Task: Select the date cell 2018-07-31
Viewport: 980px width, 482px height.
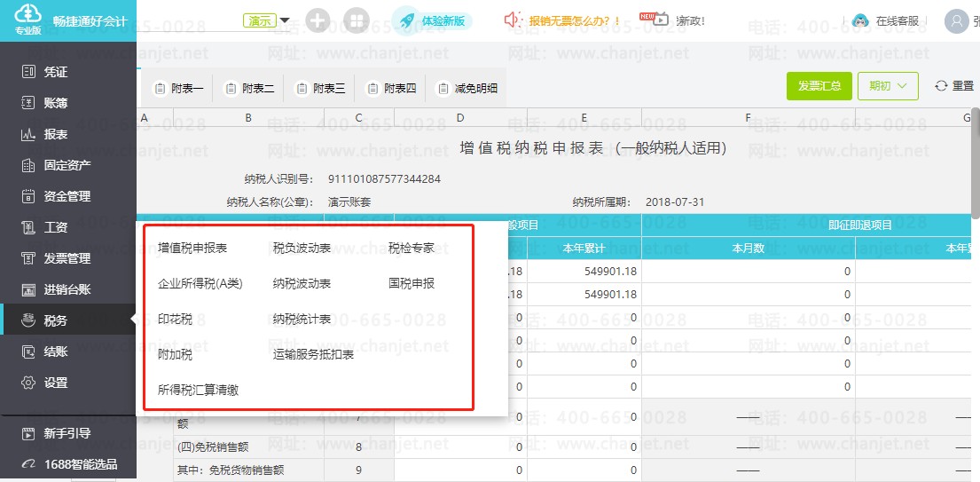Action: 675,202
